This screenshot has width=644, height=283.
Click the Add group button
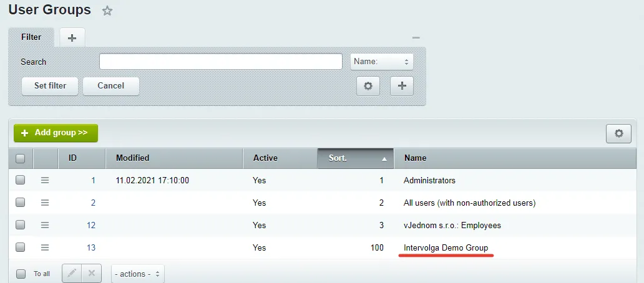click(56, 133)
